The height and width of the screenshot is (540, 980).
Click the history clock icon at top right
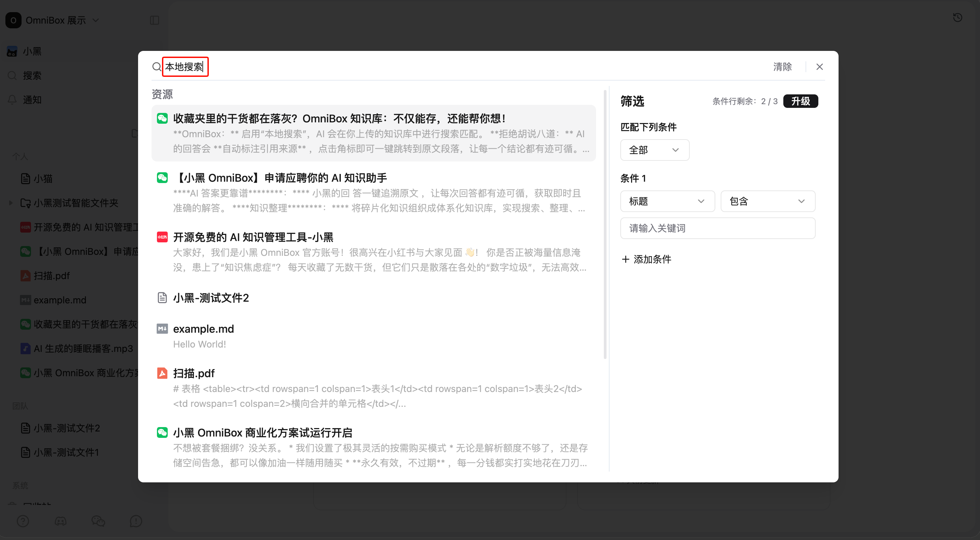(x=957, y=18)
